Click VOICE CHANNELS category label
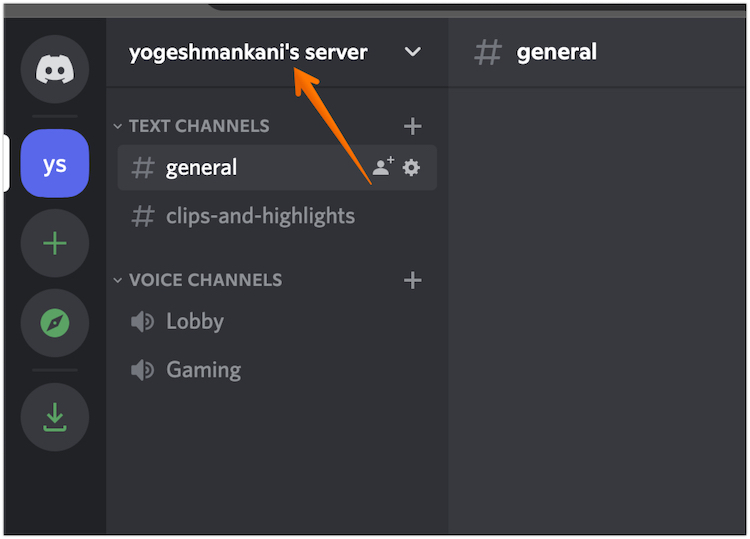The image size is (750, 539). [x=206, y=280]
